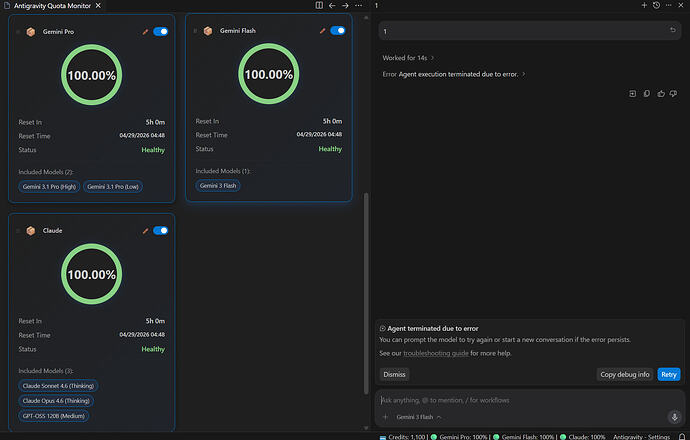Open the troubleshooting guide link

click(x=436, y=353)
